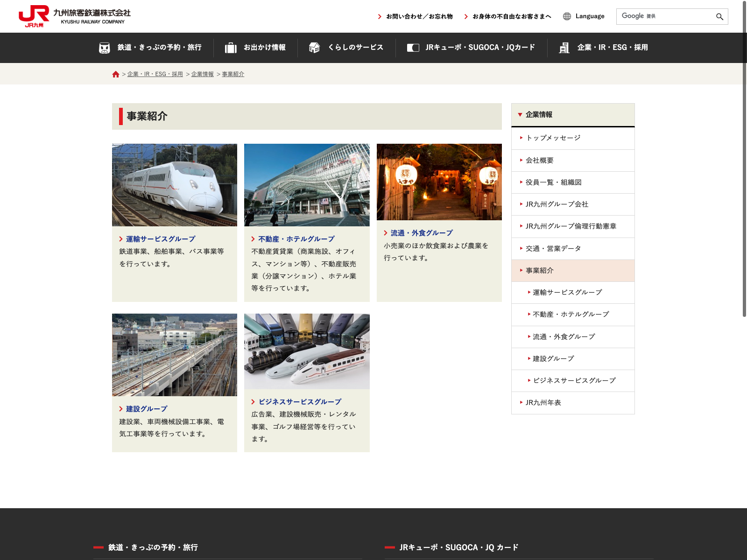Click the page vertical scrollbar
Image resolution: width=747 pixels, height=560 pixels.
744,159
